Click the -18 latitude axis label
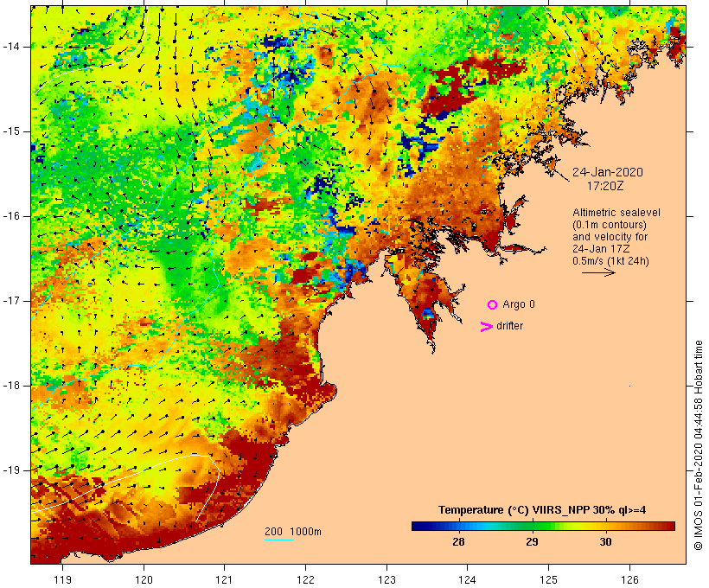The width and height of the screenshot is (709, 588). point(11,386)
